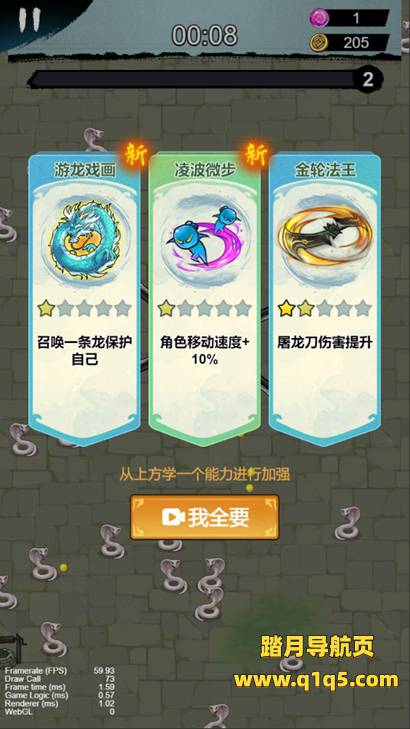Select the blue dragon skill icon
410x729 pixels.
84,240
